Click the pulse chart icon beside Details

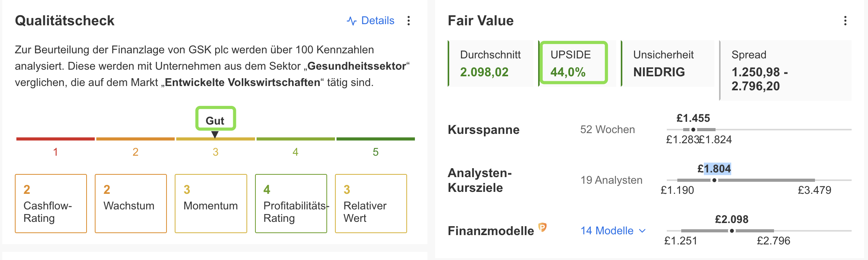tap(352, 21)
